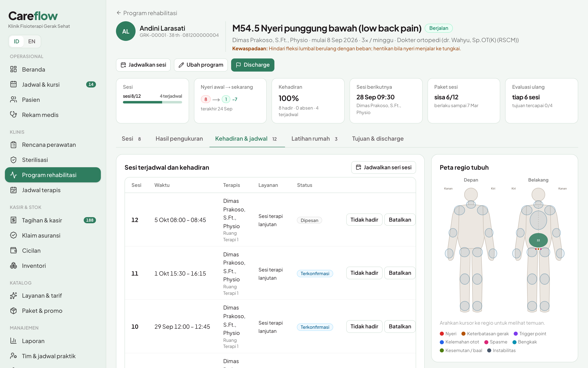Screen dimensions: 588x368
Task: Open Klaim asuransi badge-check icon
Action: click(x=13, y=235)
